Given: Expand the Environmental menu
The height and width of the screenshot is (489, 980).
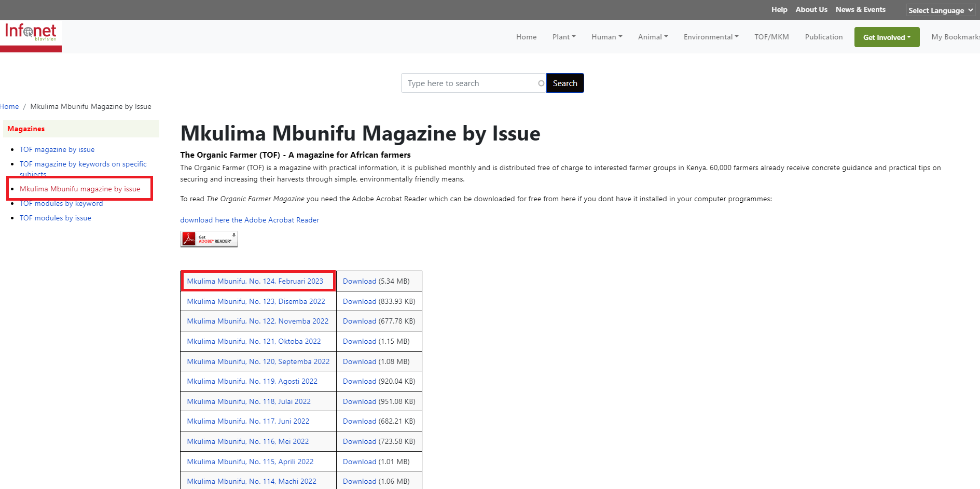Looking at the screenshot, I should 711,37.
